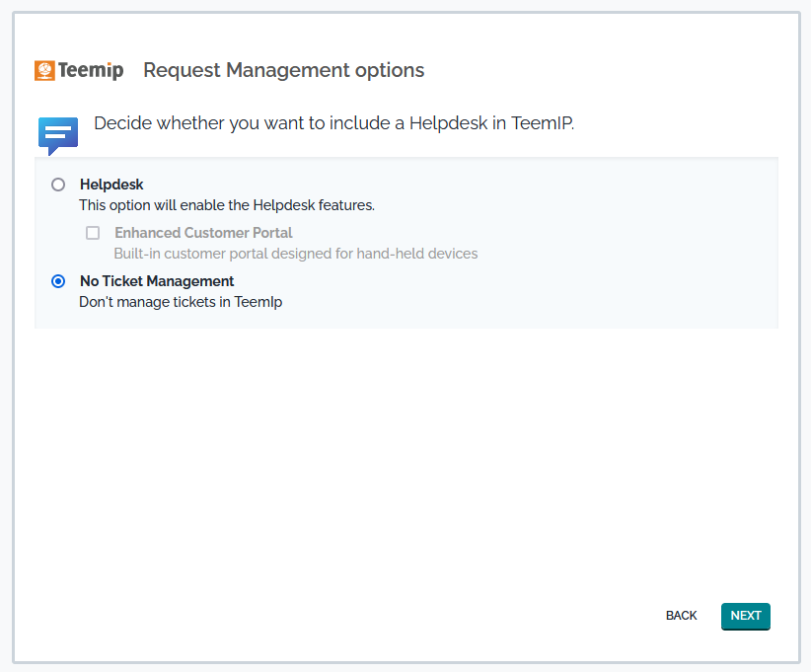Go BACK to the previous step
This screenshot has width=811, height=672.
(681, 616)
